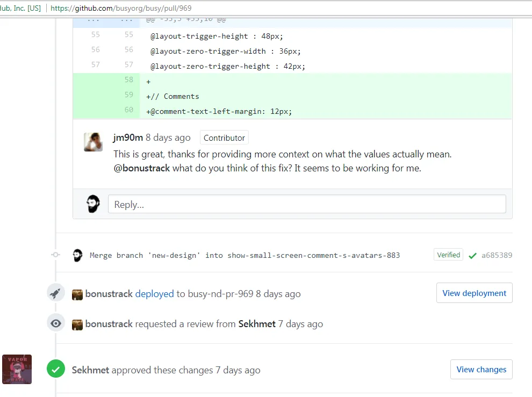Click the View changes button
Viewport: 532px width, 397px height.
(481, 369)
